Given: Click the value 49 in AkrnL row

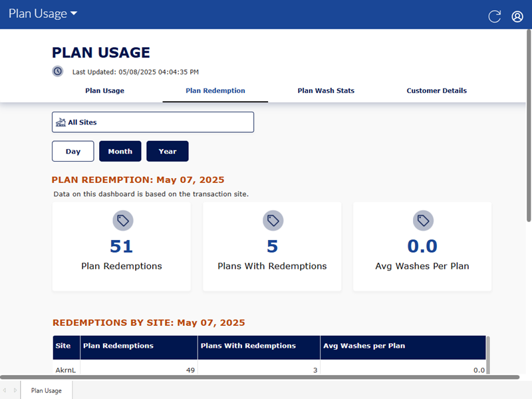Looking at the screenshot, I should (x=190, y=370).
